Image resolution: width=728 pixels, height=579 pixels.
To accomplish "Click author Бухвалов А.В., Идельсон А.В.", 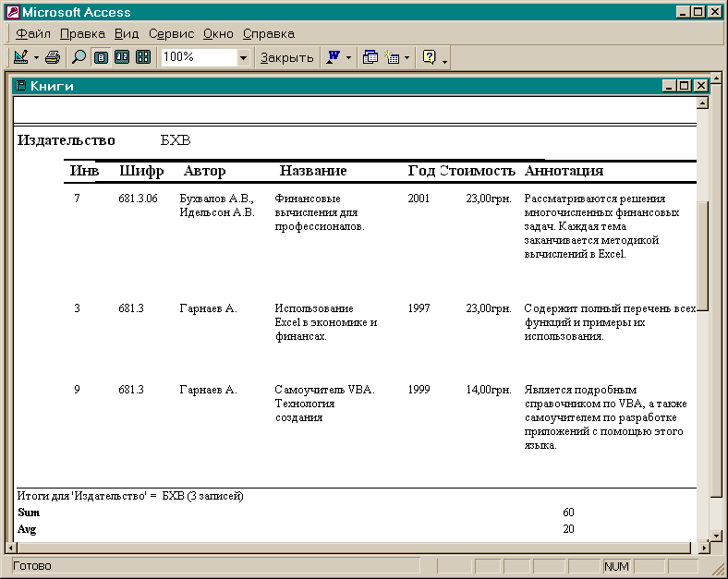I will [x=217, y=206].
